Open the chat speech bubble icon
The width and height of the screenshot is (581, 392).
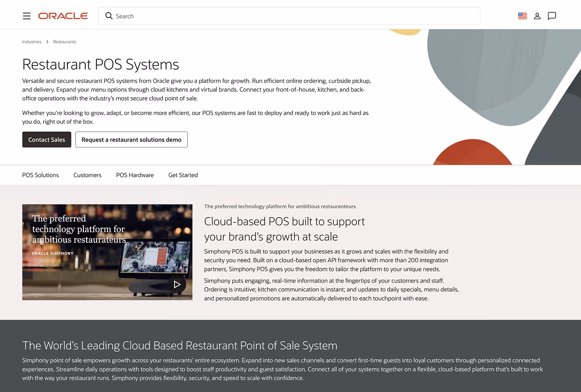point(552,16)
